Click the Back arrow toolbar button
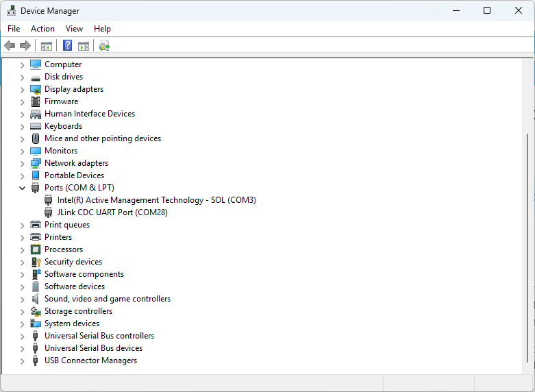 point(10,46)
